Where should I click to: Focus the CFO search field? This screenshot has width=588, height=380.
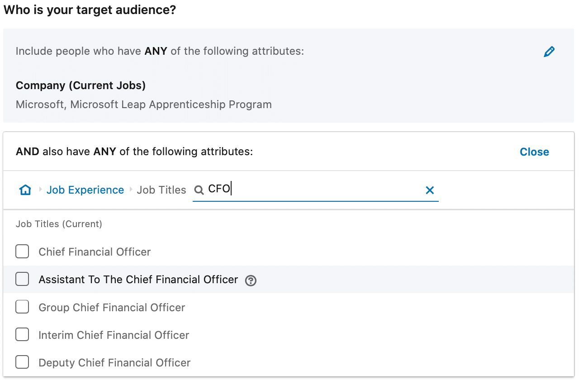[x=315, y=190]
